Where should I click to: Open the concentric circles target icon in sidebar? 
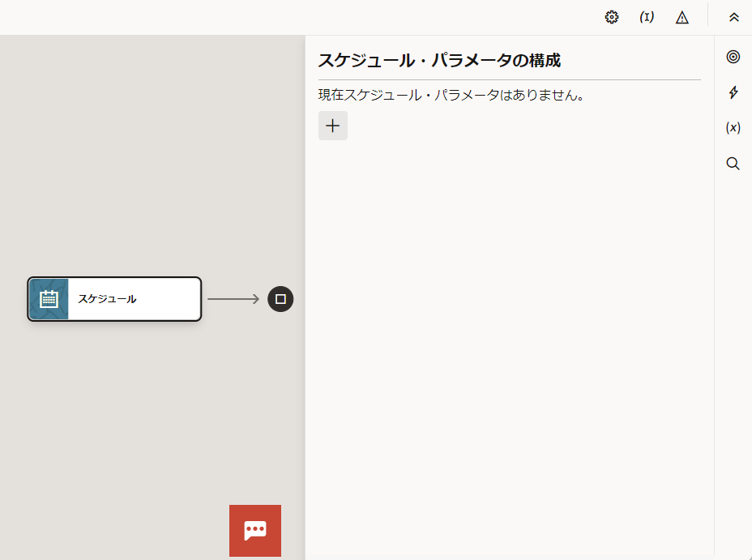point(733,57)
